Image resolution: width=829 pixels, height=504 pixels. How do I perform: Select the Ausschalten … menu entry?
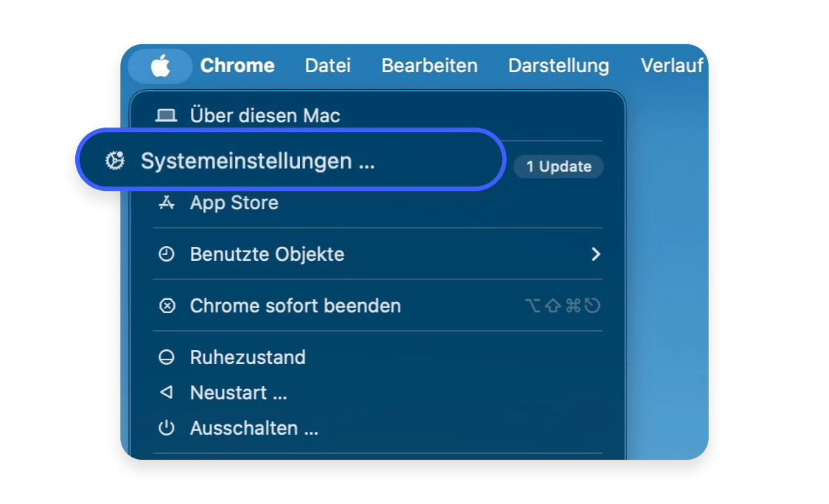(x=254, y=428)
